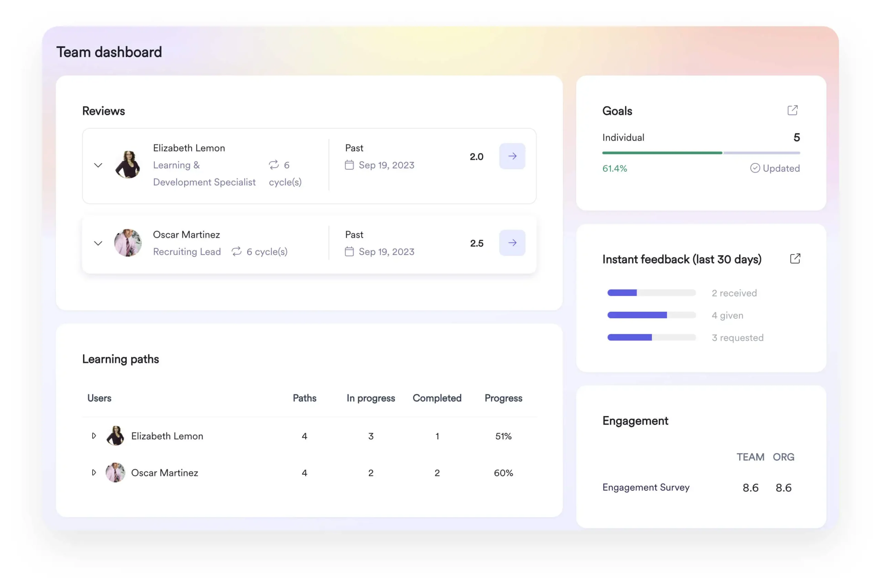Open Oscar Martinez's review via arrow button
The height and width of the screenshot is (588, 881).
[x=512, y=243]
